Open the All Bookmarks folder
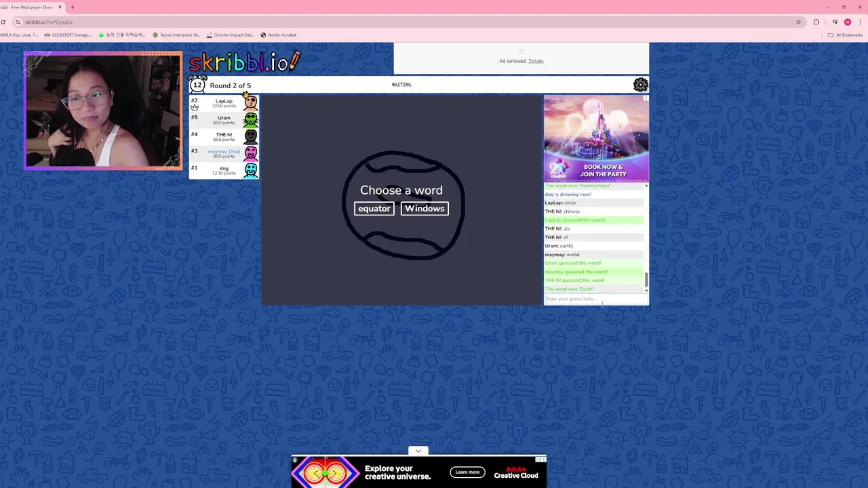Screen dimensions: 868x488 point(845,35)
